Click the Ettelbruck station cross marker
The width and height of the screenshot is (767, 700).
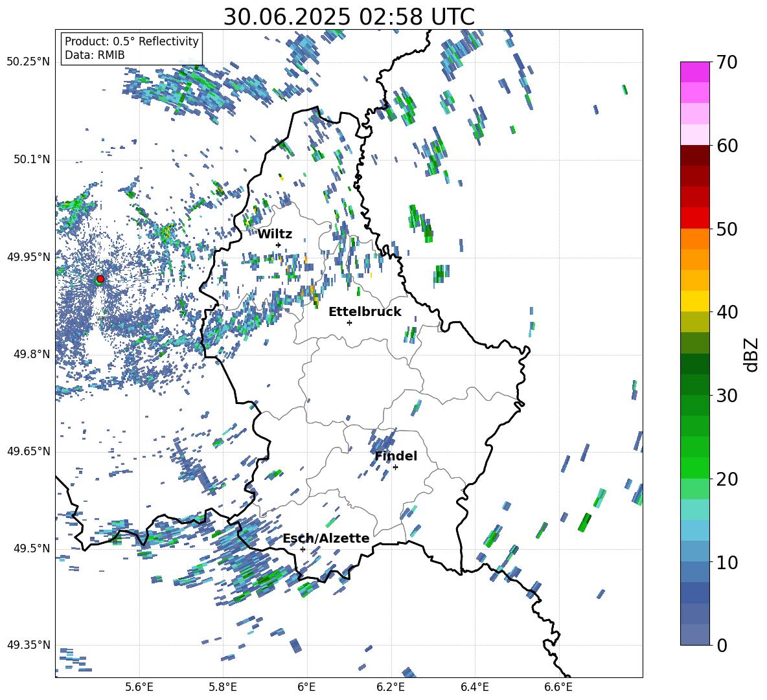coord(349,322)
